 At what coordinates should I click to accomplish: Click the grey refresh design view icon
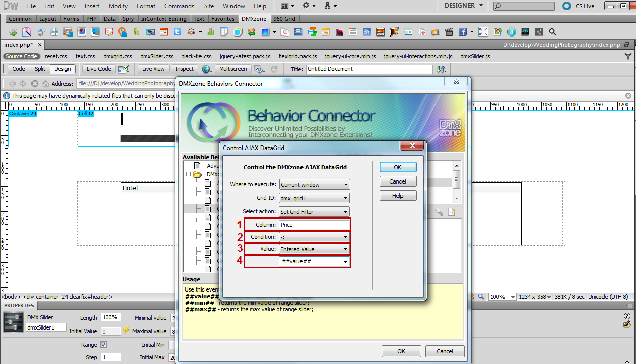coord(274,69)
